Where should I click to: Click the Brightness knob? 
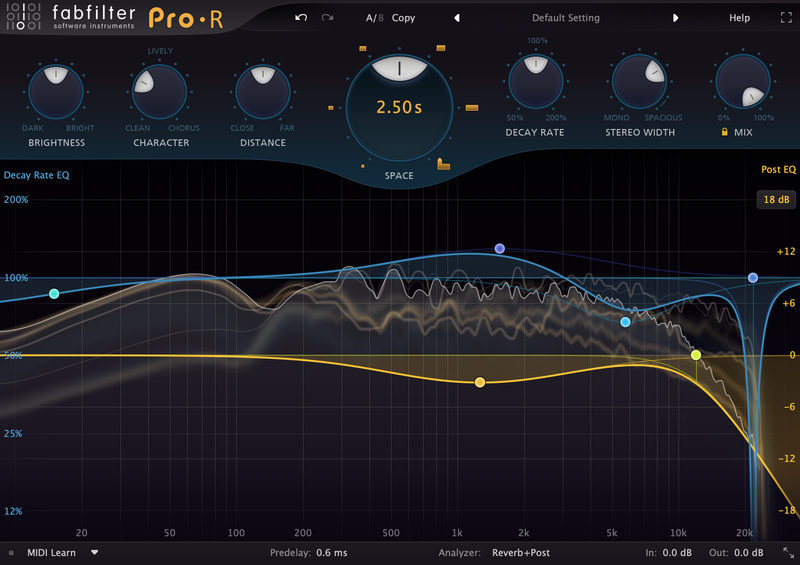tap(56, 92)
